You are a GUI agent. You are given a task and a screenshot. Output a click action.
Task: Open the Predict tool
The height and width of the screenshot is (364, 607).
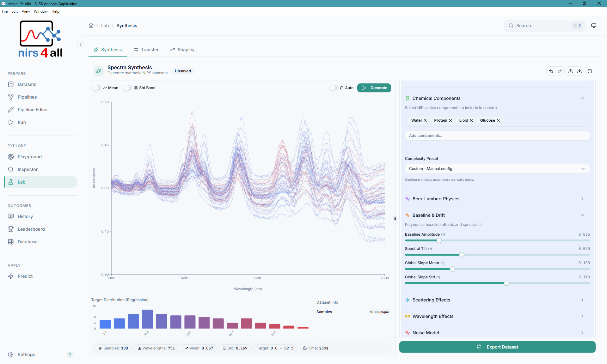(25, 276)
